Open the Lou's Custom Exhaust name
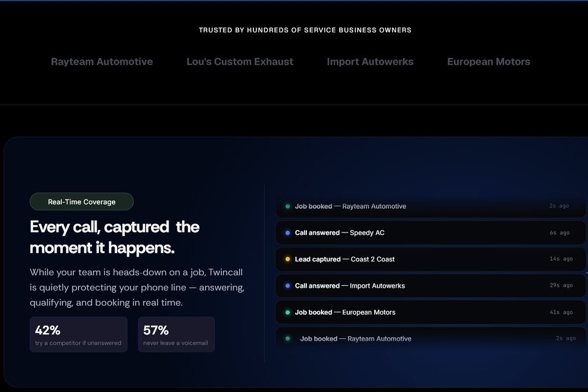588x392 pixels. pyautogui.click(x=240, y=62)
